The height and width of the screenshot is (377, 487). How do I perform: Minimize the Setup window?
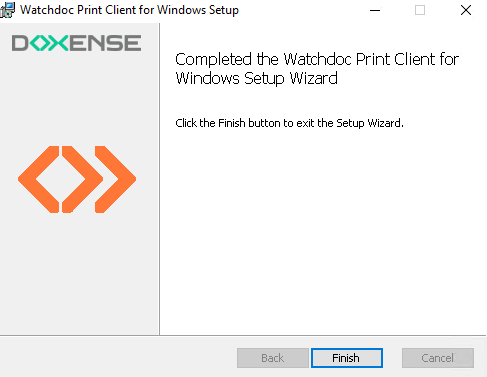(x=375, y=10)
